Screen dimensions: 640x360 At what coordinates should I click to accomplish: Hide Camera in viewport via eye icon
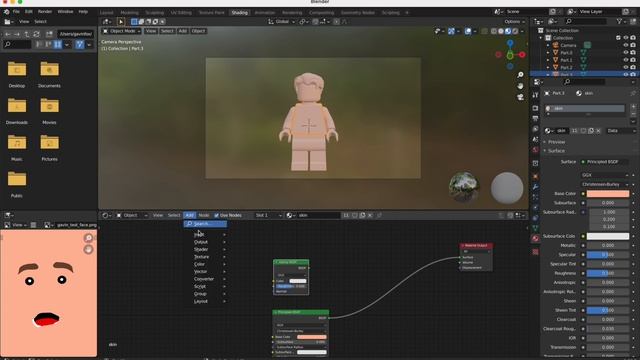[626, 45]
